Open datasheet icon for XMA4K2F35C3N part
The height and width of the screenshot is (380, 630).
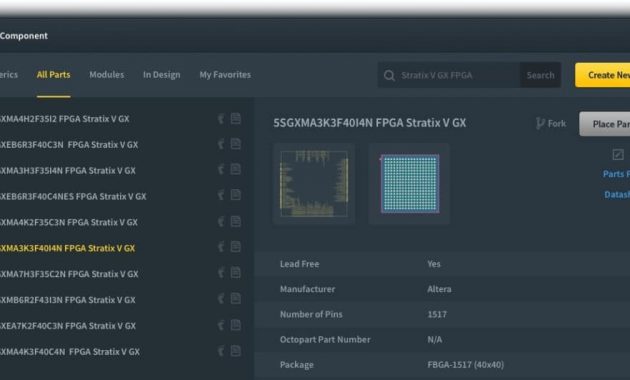236,221
